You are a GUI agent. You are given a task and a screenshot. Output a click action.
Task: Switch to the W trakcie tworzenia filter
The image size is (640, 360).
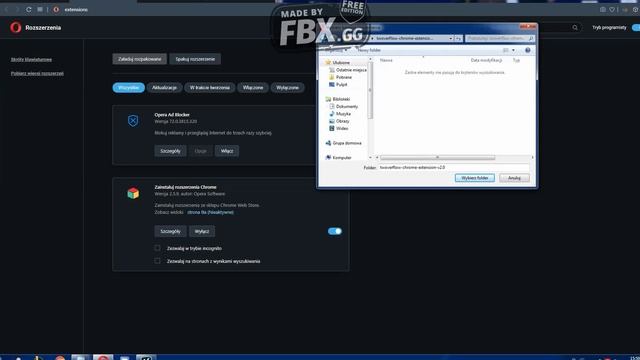pos(210,88)
